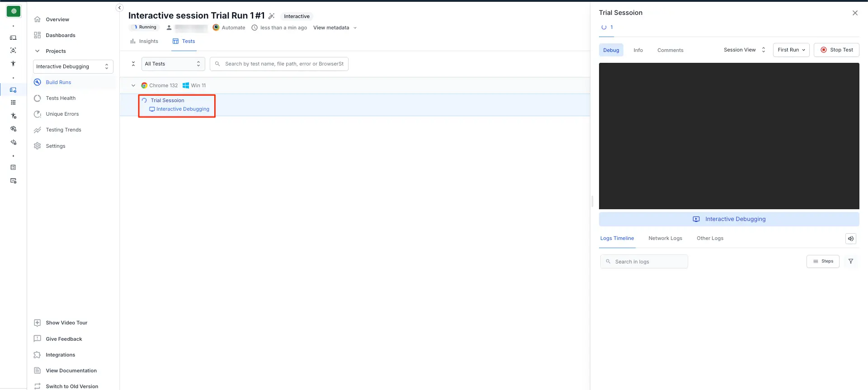This screenshot has height=390, width=868.
Task: Click the mute logs speaker icon
Action: (x=850, y=239)
